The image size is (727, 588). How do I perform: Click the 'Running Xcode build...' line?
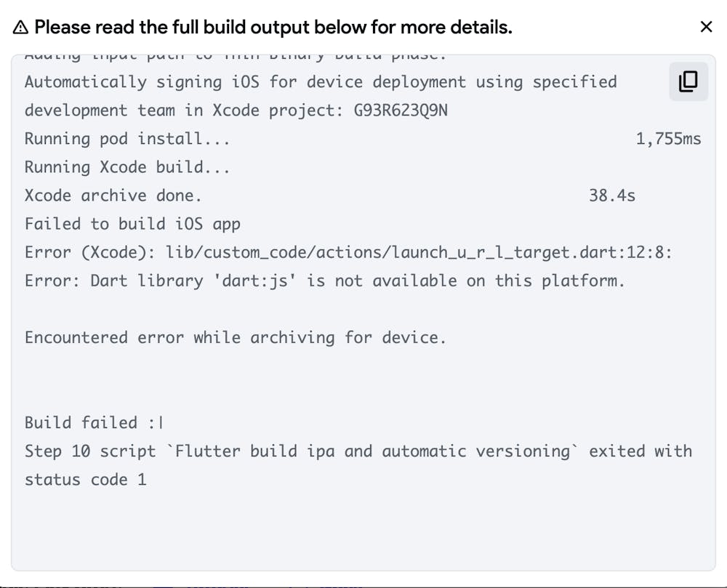coord(127,167)
